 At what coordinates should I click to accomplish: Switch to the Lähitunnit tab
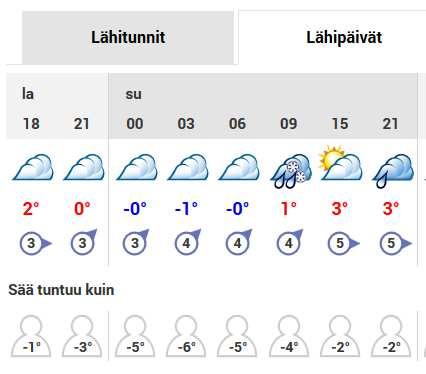128,37
